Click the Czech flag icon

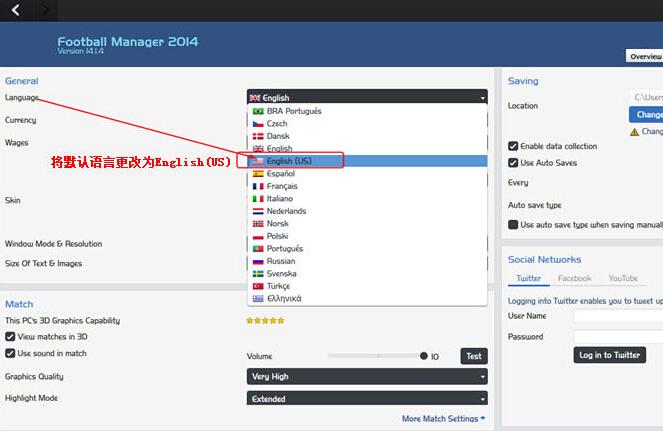258,124
